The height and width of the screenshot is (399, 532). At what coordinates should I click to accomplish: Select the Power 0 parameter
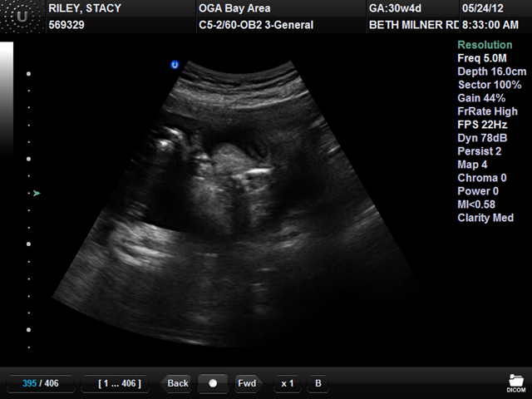478,191
